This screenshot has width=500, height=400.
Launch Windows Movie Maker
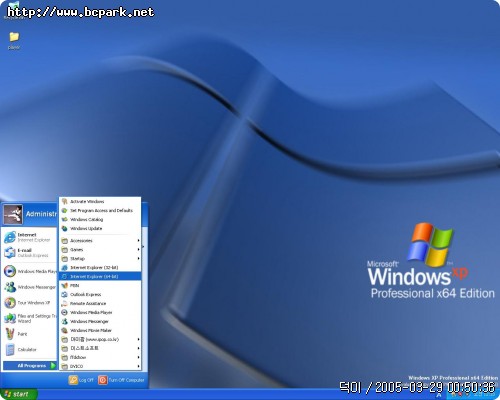(100, 331)
